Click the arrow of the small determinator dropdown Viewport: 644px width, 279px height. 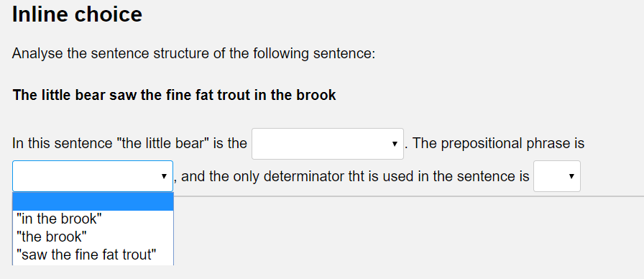(571, 176)
